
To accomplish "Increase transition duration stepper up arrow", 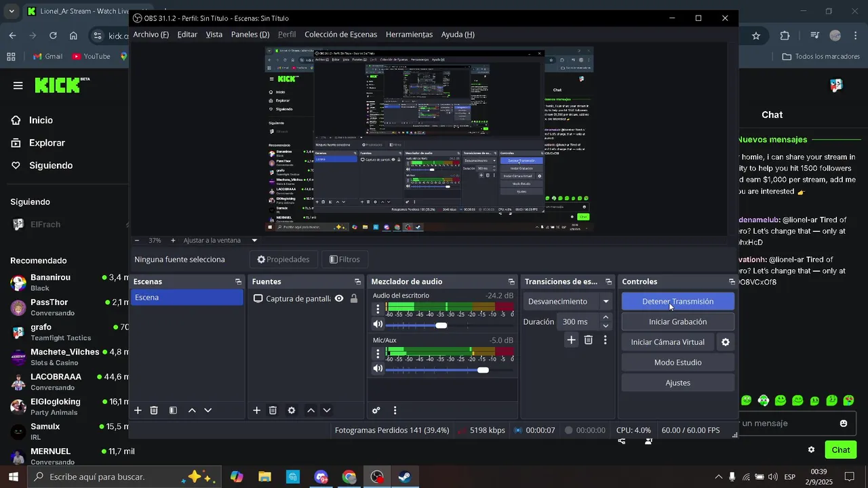I will pyautogui.click(x=606, y=317).
